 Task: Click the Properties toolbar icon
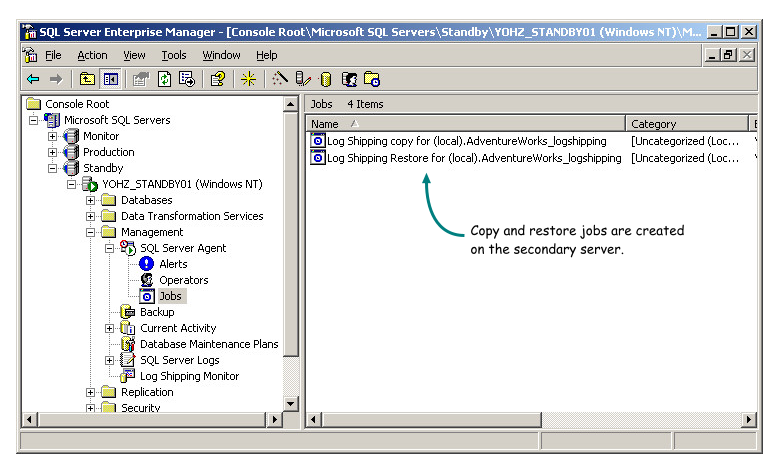[x=141, y=79]
